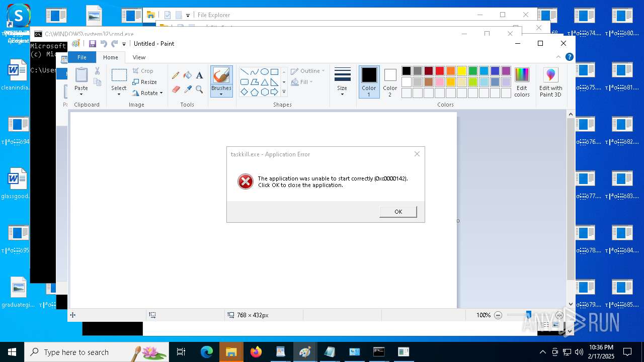Click the Save icon in Paint title bar
The width and height of the screenshot is (644, 362).
[x=93, y=44]
